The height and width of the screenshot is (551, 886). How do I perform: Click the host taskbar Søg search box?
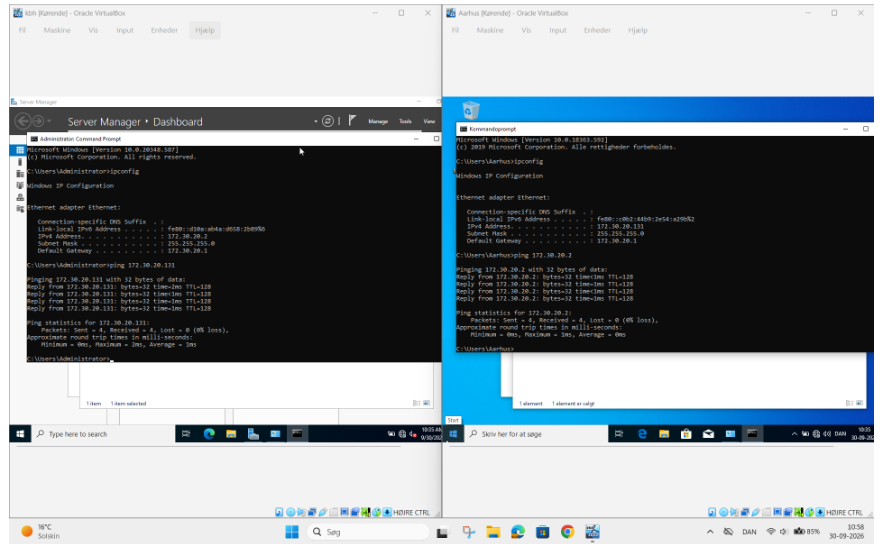[368, 532]
